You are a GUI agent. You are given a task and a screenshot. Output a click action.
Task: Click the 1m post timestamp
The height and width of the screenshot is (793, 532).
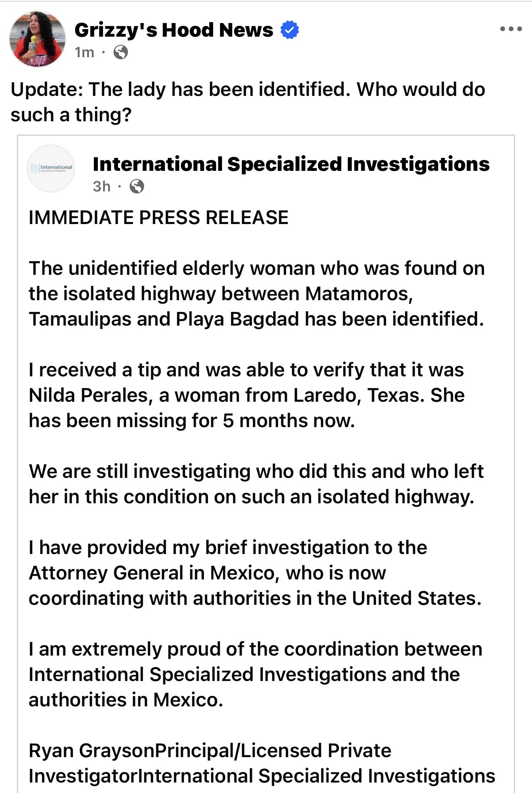(x=84, y=52)
